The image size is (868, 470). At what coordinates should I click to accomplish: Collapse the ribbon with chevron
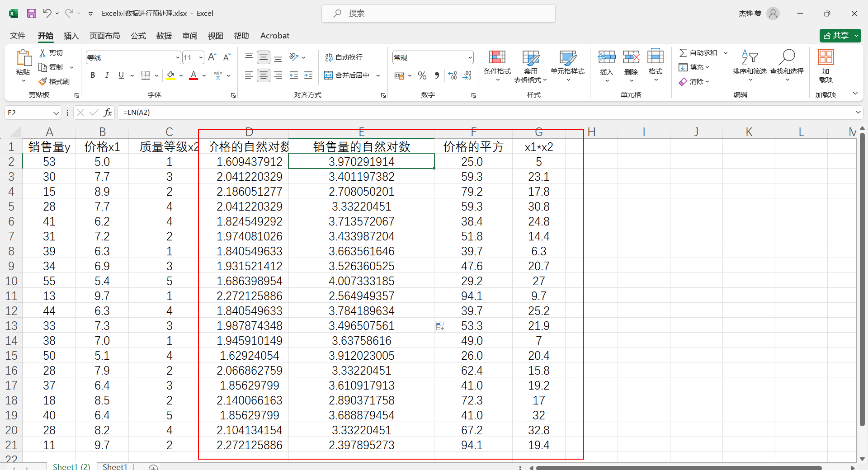(855, 93)
